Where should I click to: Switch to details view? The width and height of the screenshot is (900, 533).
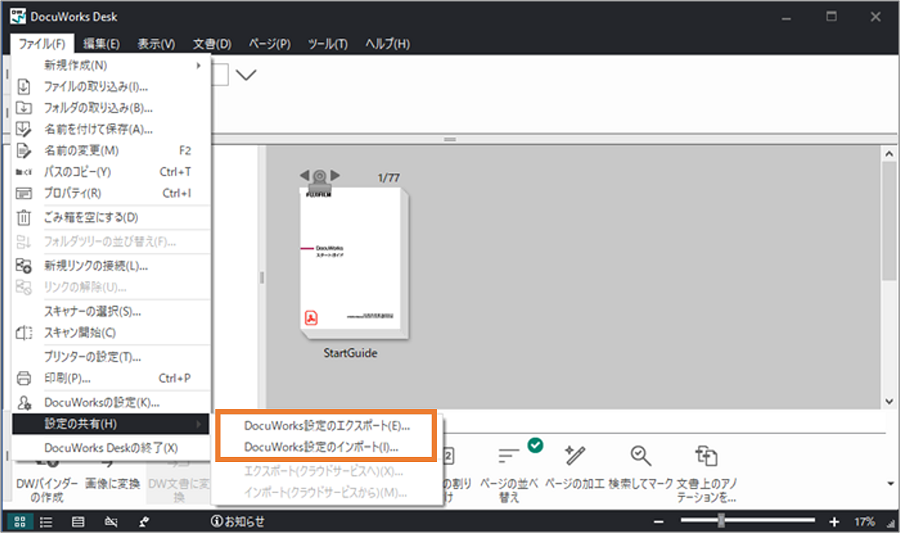click(x=78, y=522)
